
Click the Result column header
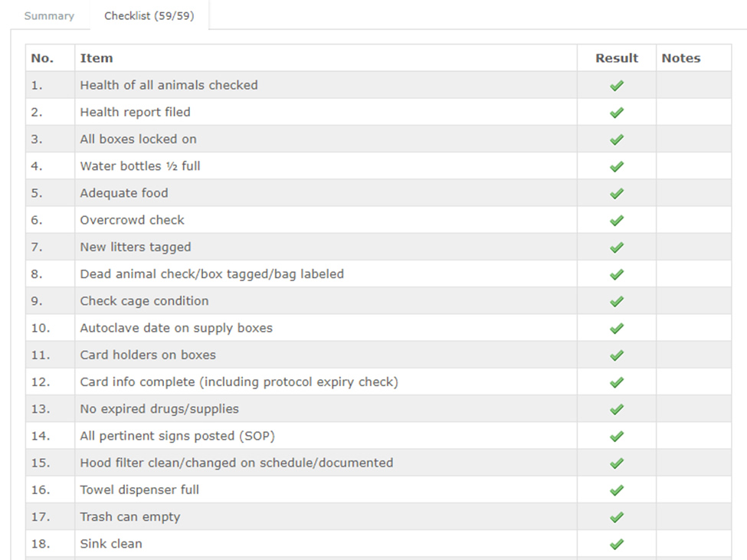pyautogui.click(x=617, y=58)
